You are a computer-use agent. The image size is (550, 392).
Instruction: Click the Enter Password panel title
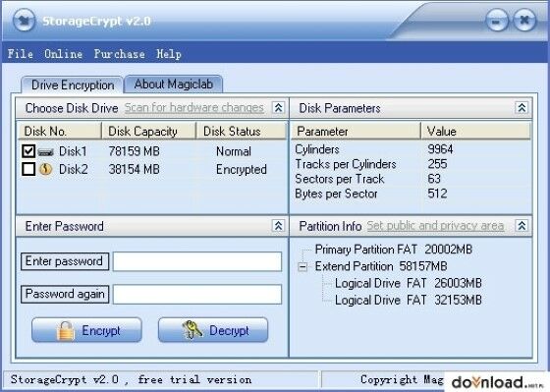click(64, 226)
